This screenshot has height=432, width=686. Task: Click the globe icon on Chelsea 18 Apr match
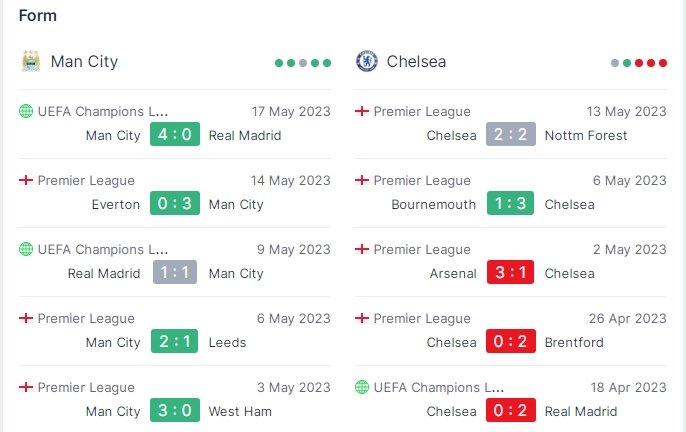[x=362, y=387]
